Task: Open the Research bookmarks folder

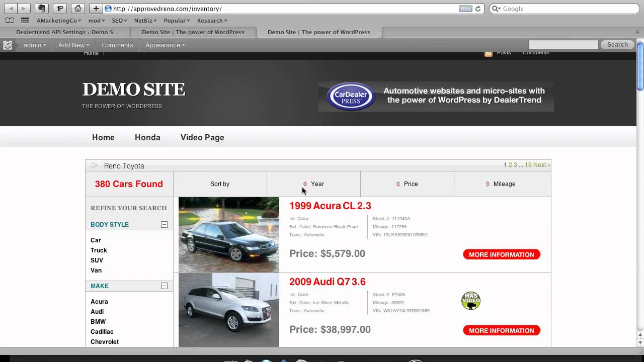Action: coord(212,21)
